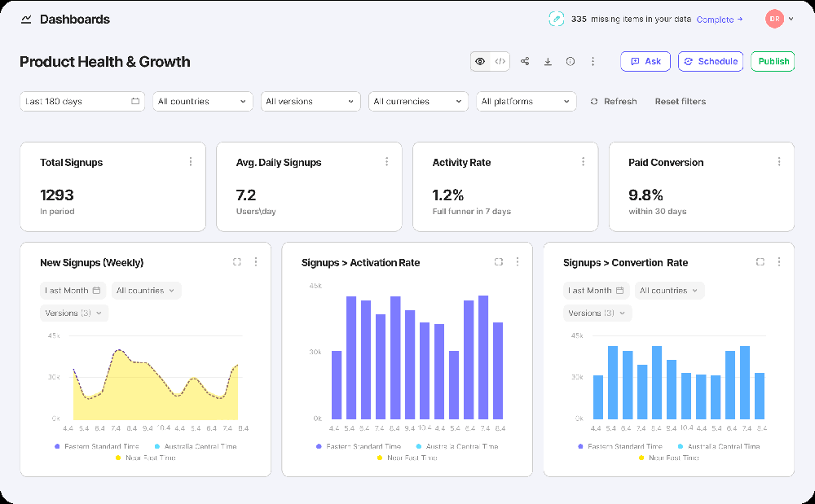Switch to code view toggle

tap(500, 61)
